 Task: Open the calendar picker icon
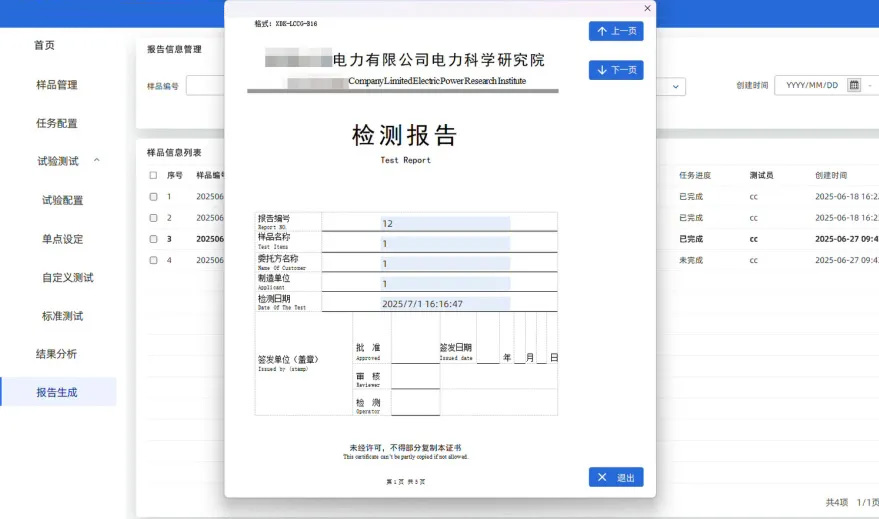[854, 85]
